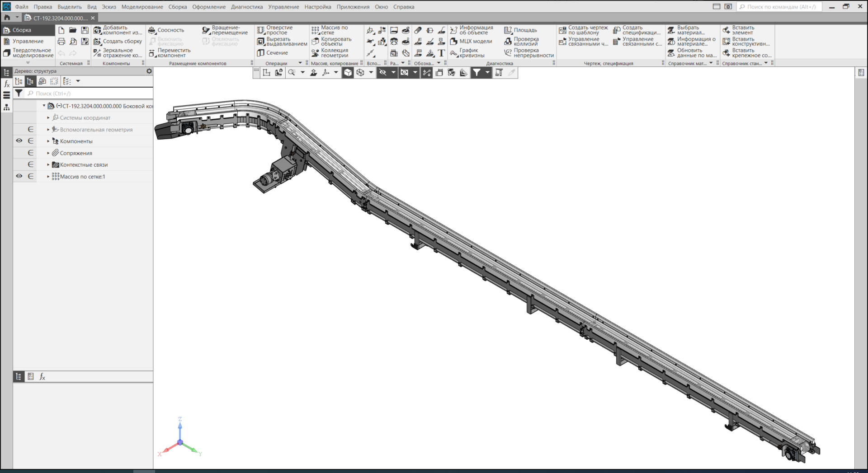Image resolution: width=868 pixels, height=473 pixels.
Task: Click the Print icon in the System panel
Action: coord(61,42)
